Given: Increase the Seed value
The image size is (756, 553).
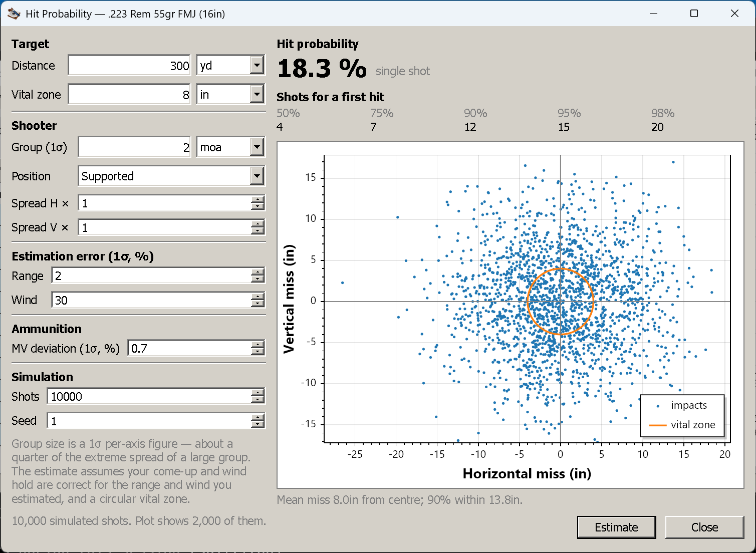Looking at the screenshot, I should pyautogui.click(x=258, y=417).
